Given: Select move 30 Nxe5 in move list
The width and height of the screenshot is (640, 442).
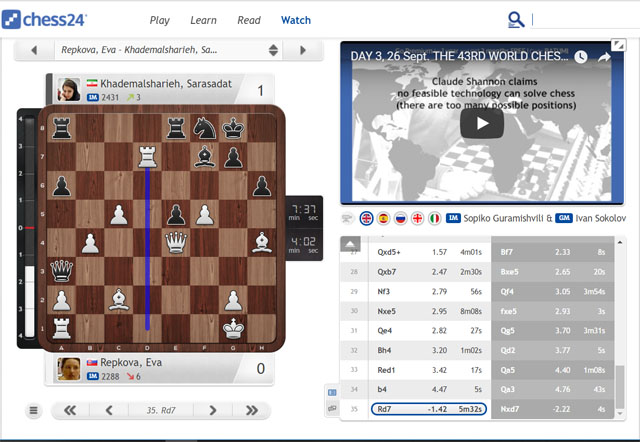Looking at the screenshot, I should (429, 311).
